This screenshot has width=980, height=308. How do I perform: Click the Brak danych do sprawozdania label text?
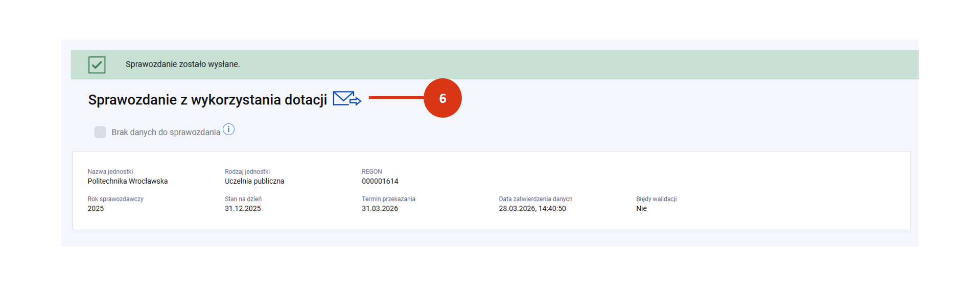166,133
